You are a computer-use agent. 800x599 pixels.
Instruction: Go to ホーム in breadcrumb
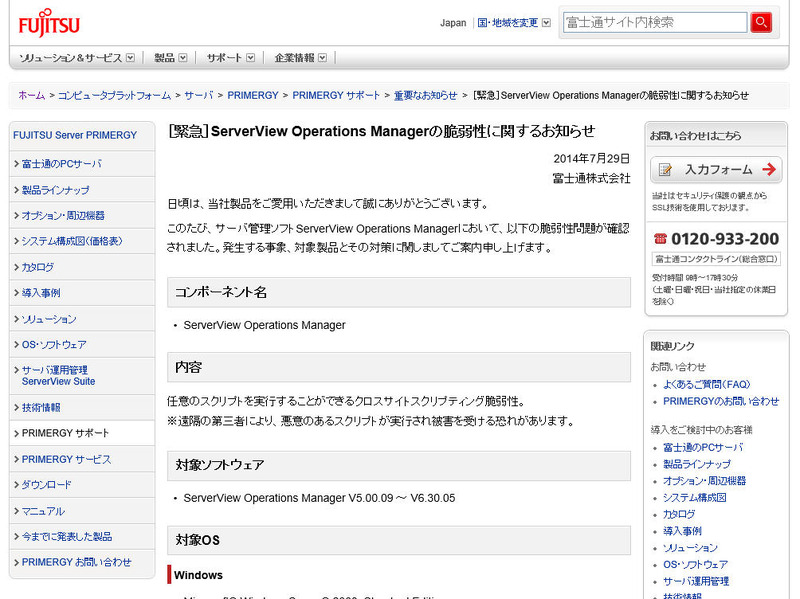31,95
